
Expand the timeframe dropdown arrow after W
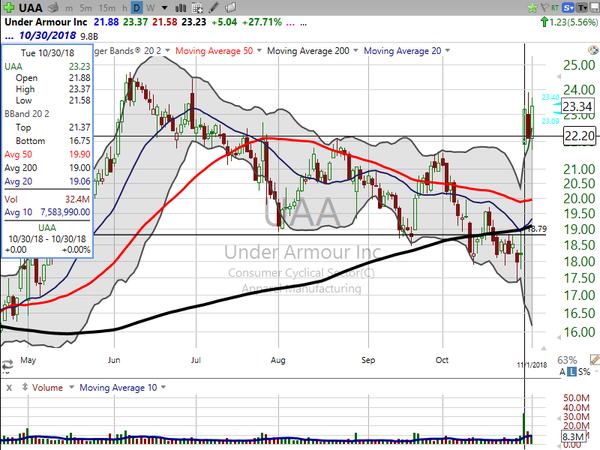[165, 8]
